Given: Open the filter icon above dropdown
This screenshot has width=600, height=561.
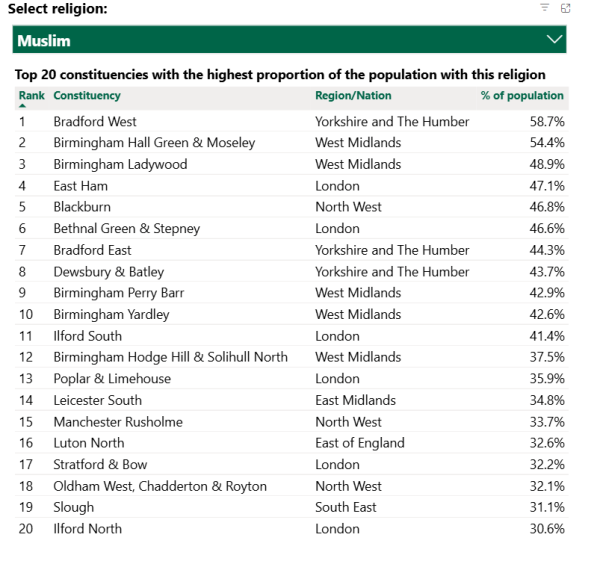Looking at the screenshot, I should [544, 8].
